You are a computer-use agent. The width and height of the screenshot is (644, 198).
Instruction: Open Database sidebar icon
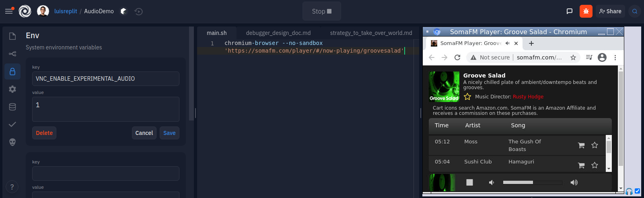[x=12, y=107]
